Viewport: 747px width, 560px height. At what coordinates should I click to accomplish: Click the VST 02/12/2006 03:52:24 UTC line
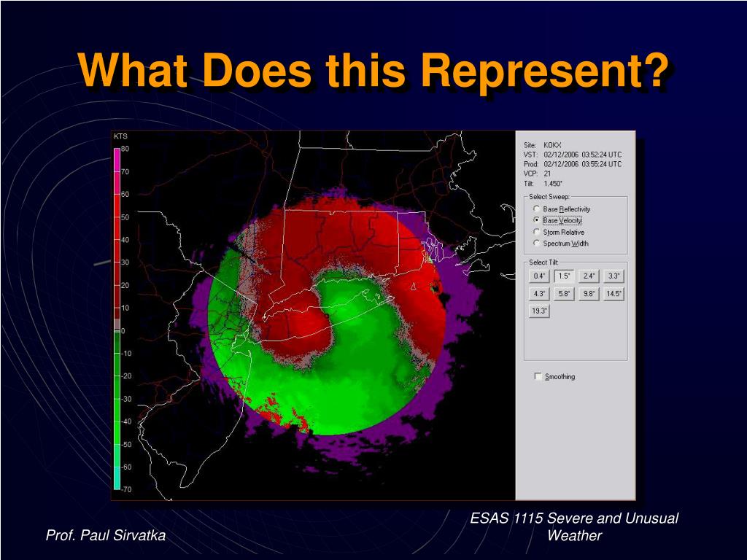pyautogui.click(x=573, y=155)
